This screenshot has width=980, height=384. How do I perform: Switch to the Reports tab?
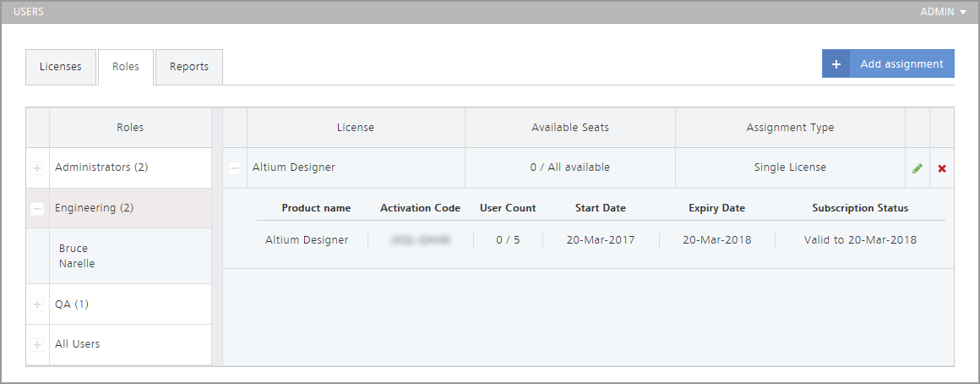coord(189,67)
